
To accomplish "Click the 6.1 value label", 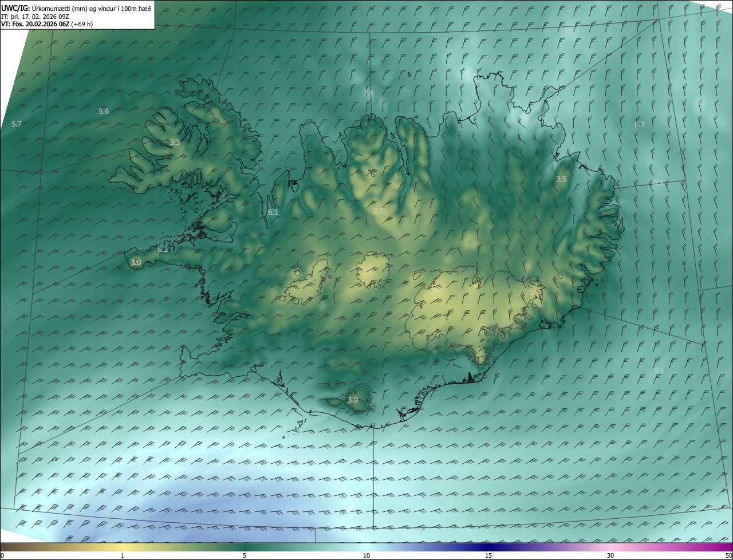I will tap(273, 212).
